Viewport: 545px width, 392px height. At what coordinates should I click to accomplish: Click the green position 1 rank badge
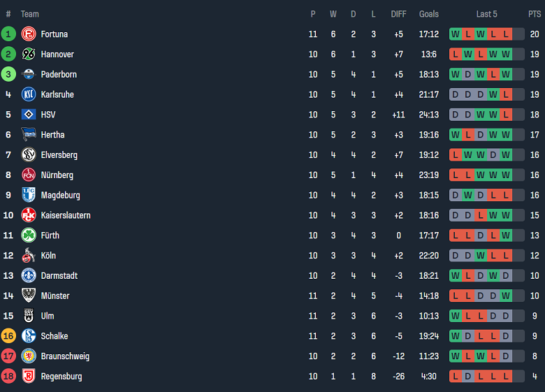[8, 34]
